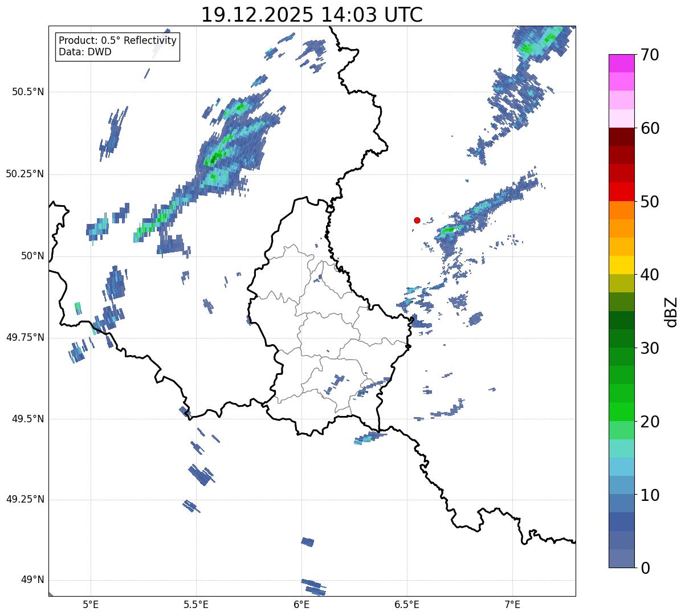The image size is (685, 616).
Task: Click the 50.5°N latitude label
Action: (28, 92)
